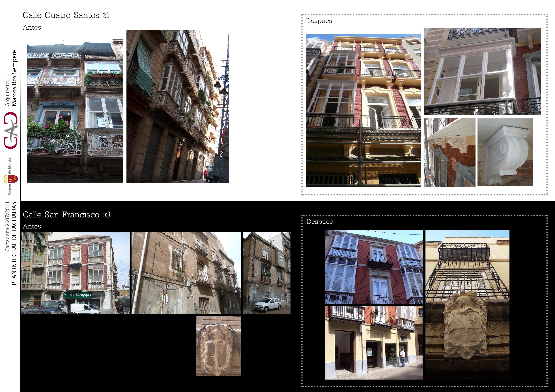
Task: Open the white carved corbel detail photo
Action: 505,152
